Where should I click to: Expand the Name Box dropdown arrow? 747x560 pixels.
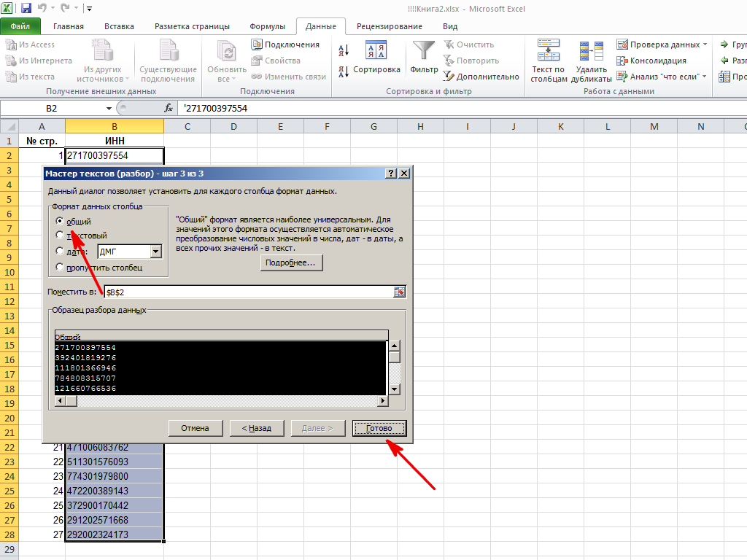tap(109, 109)
